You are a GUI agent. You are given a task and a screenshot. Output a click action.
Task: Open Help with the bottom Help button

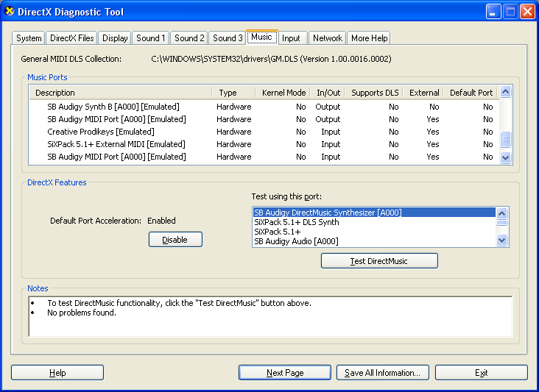click(57, 372)
